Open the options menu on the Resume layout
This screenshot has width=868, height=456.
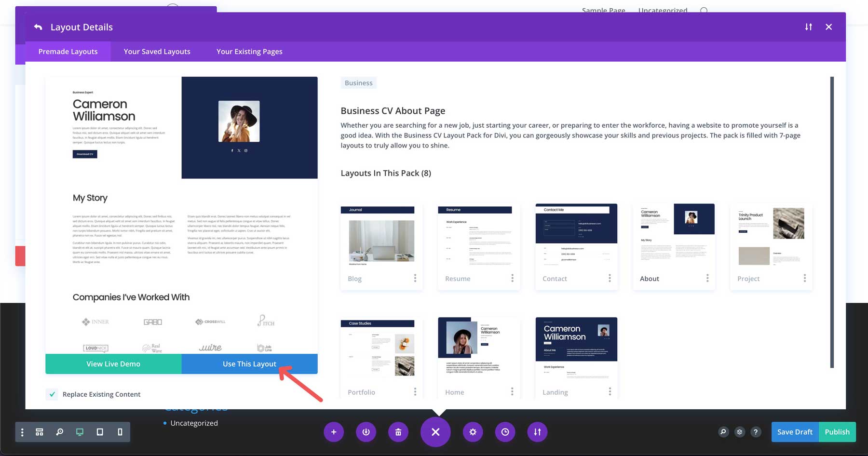pos(513,279)
